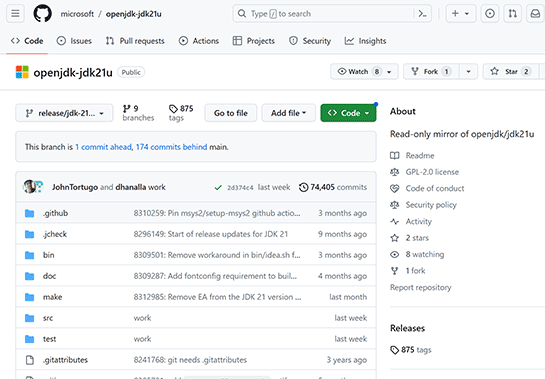The image size is (545, 379).
Task: Open commit message 8296149 Start of release updates
Action: tap(211, 234)
